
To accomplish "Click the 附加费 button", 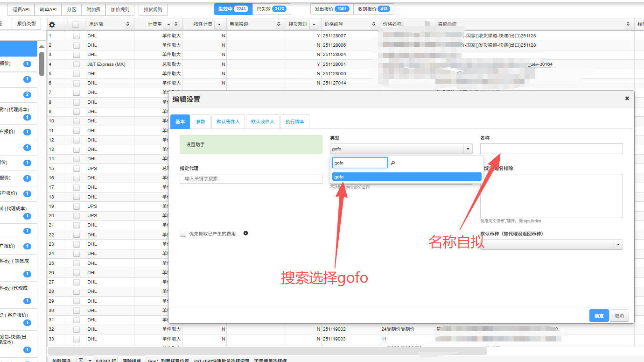I will 93,9.
